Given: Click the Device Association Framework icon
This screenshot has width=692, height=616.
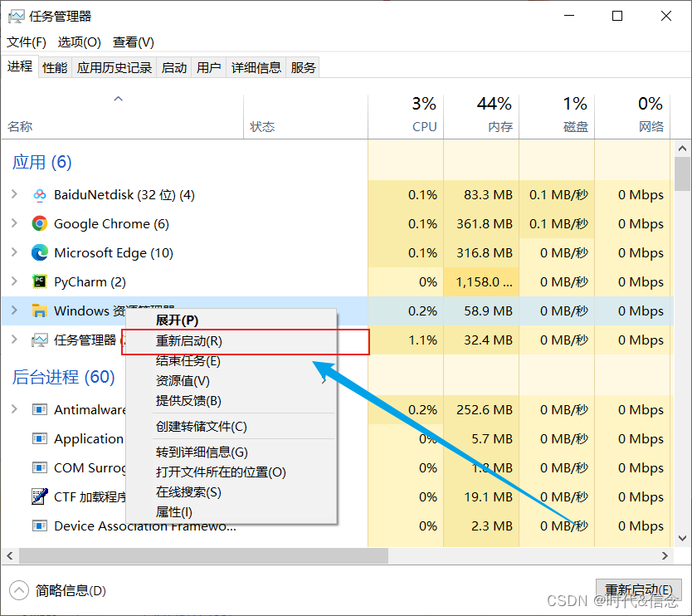Looking at the screenshot, I should [39, 526].
